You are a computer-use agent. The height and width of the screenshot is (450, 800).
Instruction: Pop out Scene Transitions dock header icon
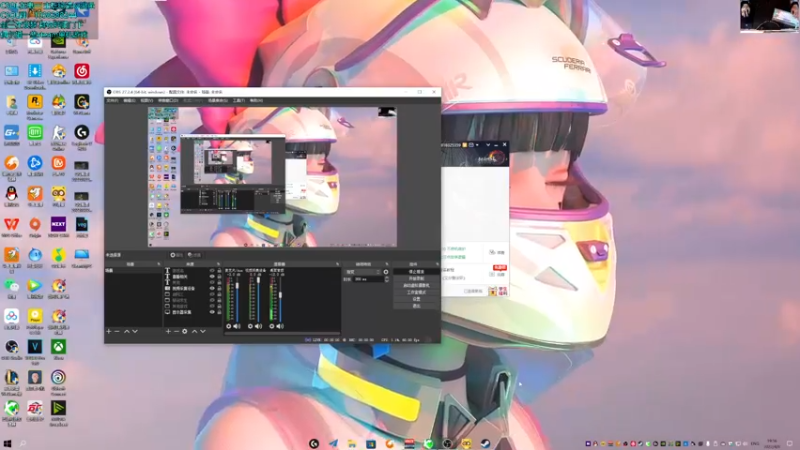[386, 264]
